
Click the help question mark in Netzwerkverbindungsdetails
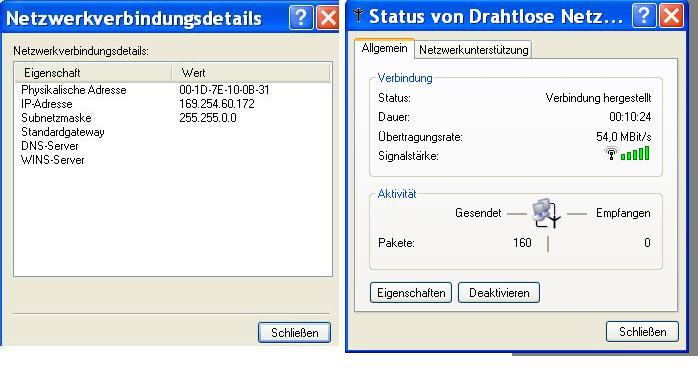click(x=301, y=18)
